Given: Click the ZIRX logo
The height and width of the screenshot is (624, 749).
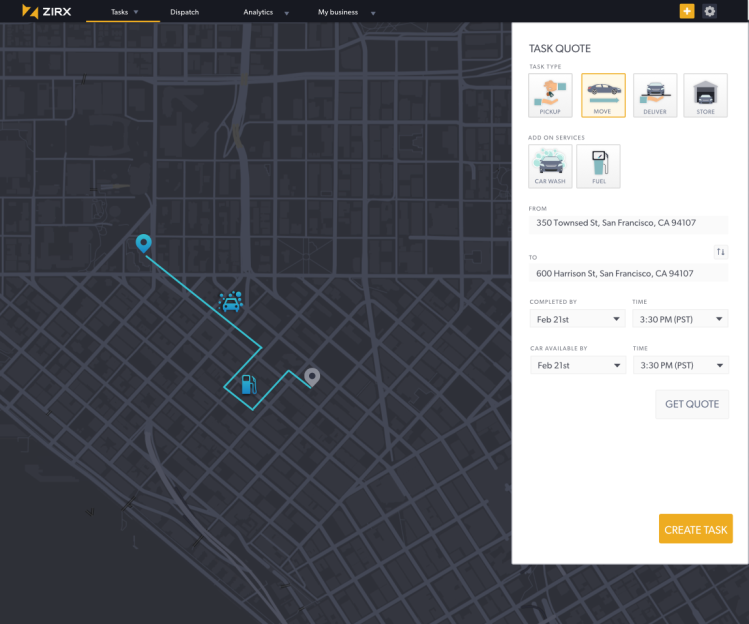Looking at the screenshot, I should tap(46, 11).
